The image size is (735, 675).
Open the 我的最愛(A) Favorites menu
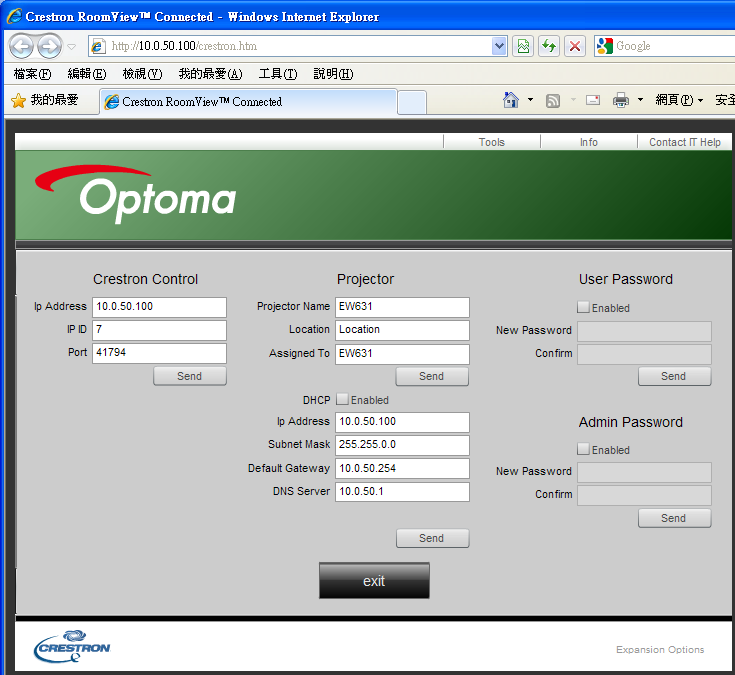[210, 74]
